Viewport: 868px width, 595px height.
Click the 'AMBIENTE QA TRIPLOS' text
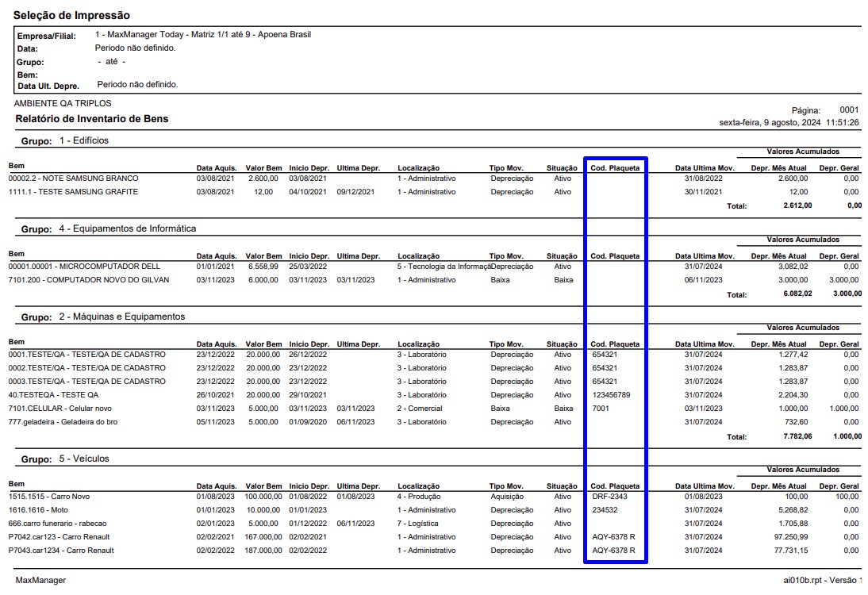pos(63,103)
